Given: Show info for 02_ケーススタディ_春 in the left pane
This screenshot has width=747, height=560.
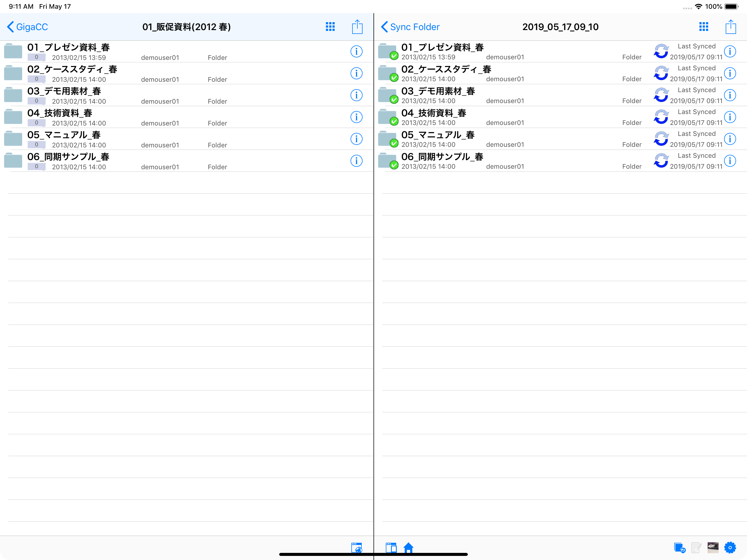Looking at the screenshot, I should (356, 73).
